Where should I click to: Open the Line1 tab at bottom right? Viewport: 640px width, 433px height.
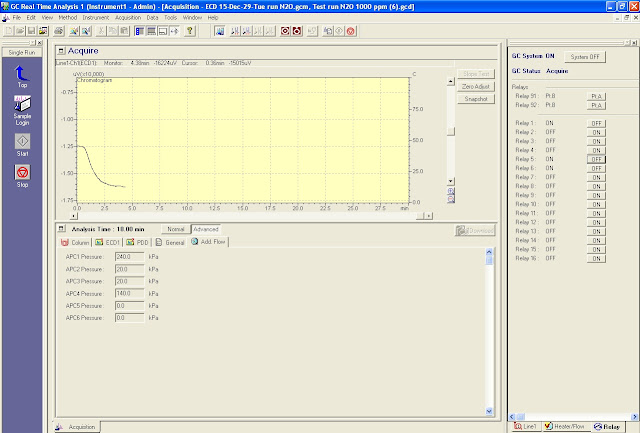(x=525, y=426)
